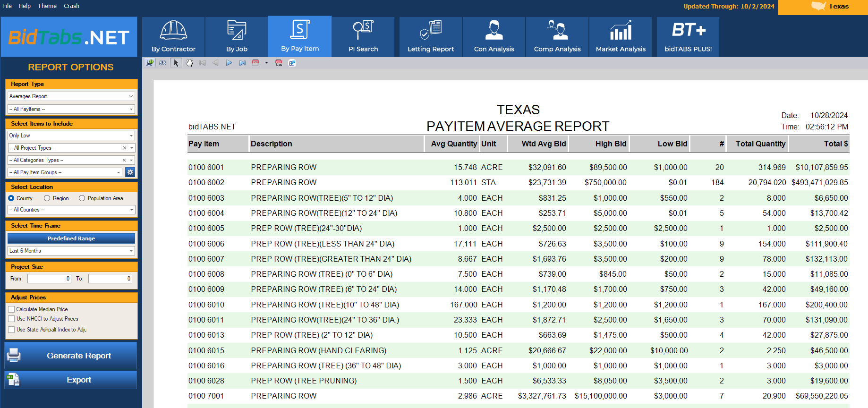Viewport: 868px width, 408px height.
Task: Open the Letting Report module
Action: tap(431, 37)
